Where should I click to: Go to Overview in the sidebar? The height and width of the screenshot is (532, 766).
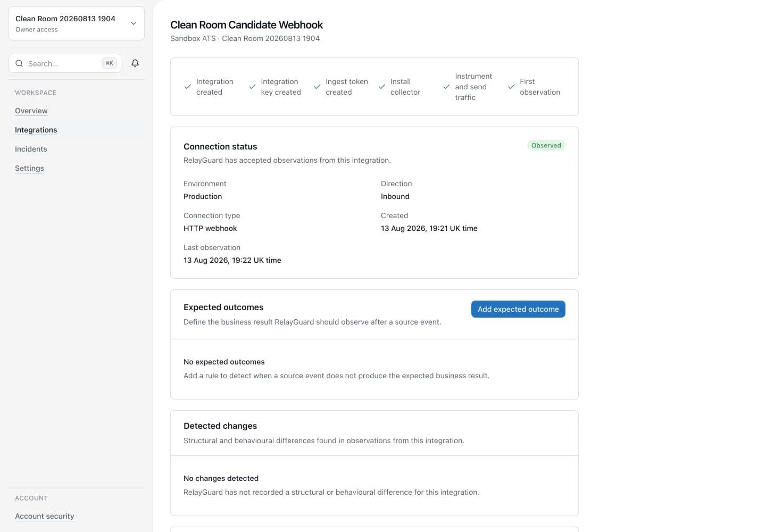click(x=31, y=111)
